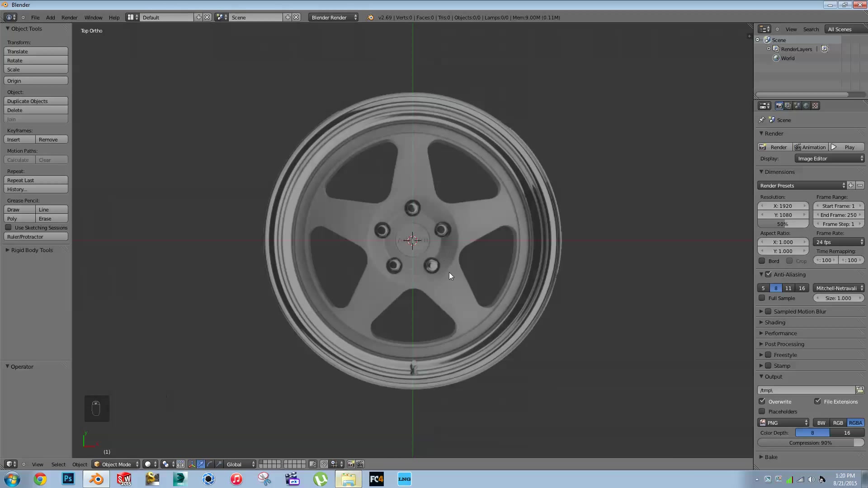Toggle the Overwrite checkbox in Output

(763, 401)
